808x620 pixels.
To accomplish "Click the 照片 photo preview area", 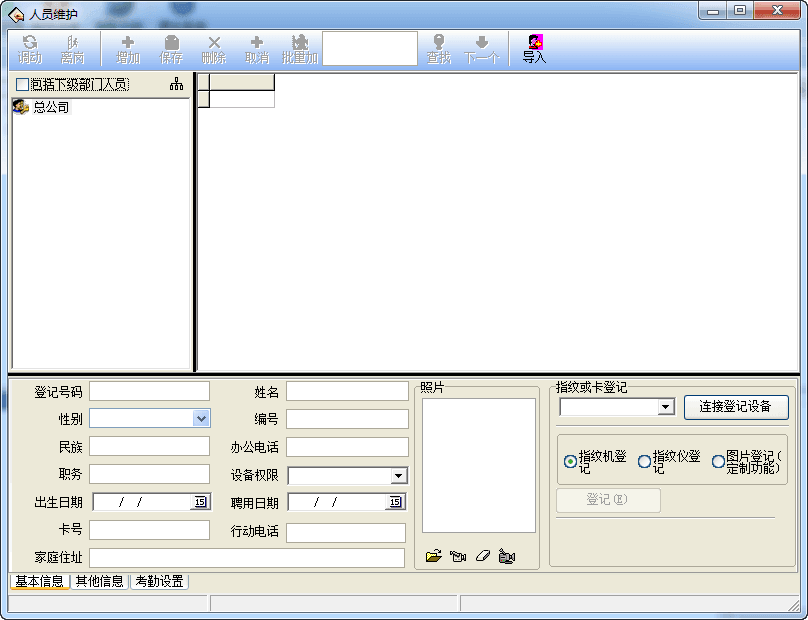I will (479, 465).
